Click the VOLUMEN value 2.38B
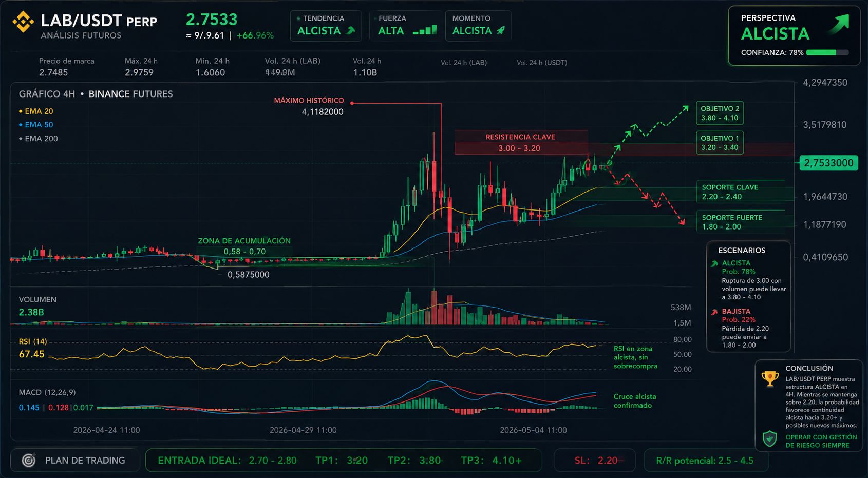This screenshot has height=478, width=868. (x=31, y=312)
